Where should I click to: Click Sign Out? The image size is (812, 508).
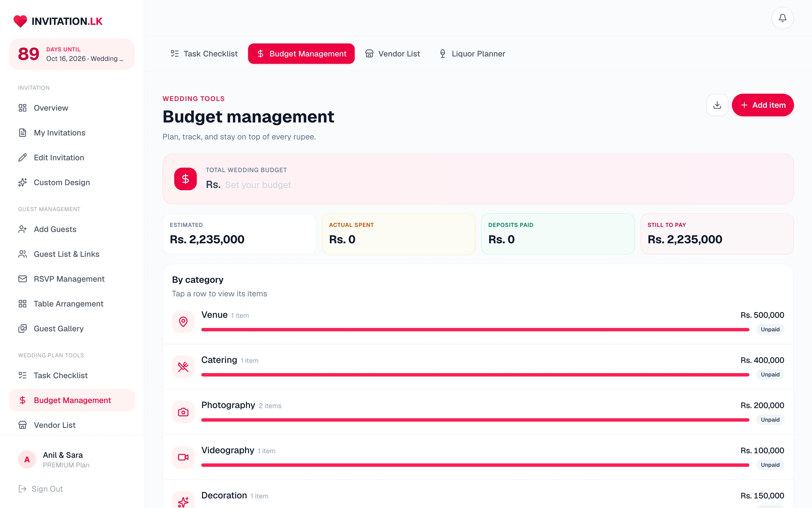tap(41, 489)
